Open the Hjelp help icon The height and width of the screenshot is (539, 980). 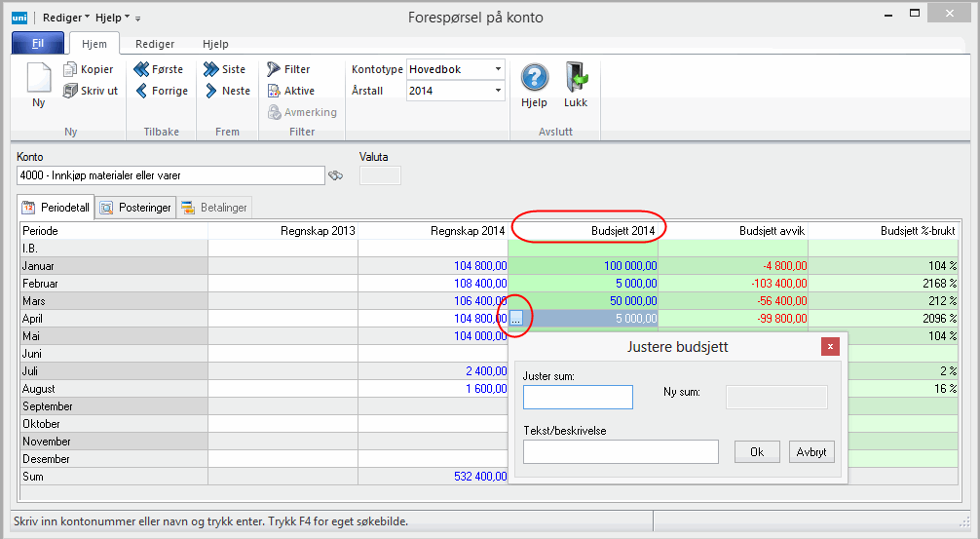click(534, 78)
